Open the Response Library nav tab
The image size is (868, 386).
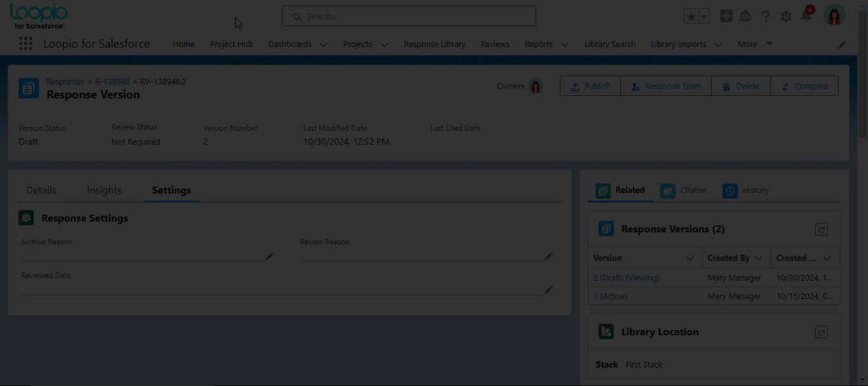point(435,44)
